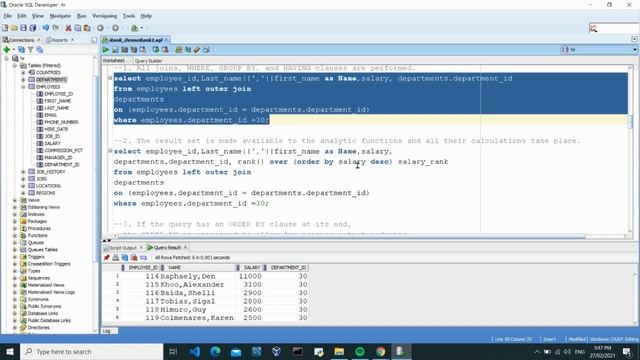Click the Run Script icon

(x=115, y=50)
